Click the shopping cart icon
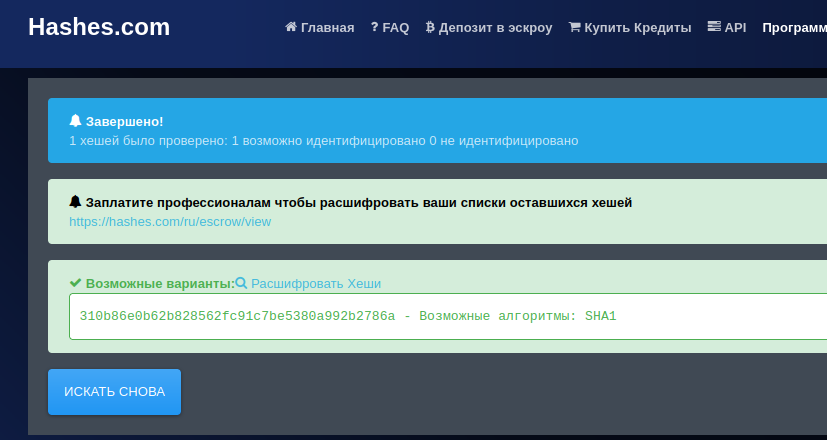Viewport: 827px width, 440px height. (x=574, y=27)
